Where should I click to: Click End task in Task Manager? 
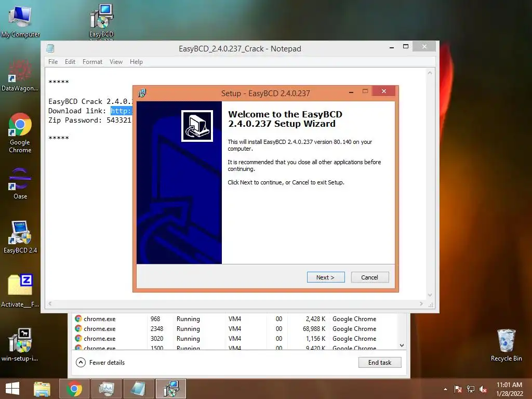click(x=380, y=362)
